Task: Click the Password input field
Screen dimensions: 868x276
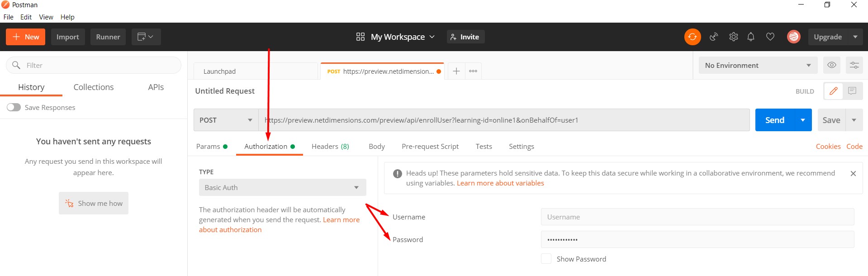Action: [697, 239]
